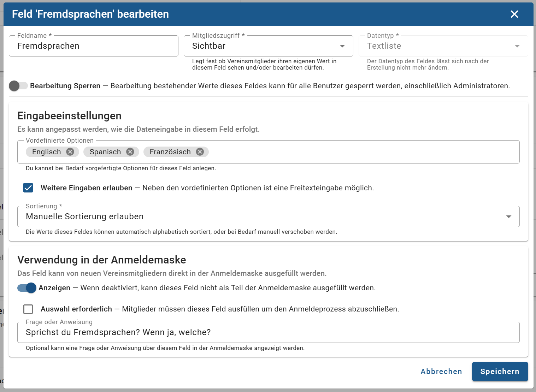
Task: Remove the Französisch option chip
Action: tap(200, 152)
